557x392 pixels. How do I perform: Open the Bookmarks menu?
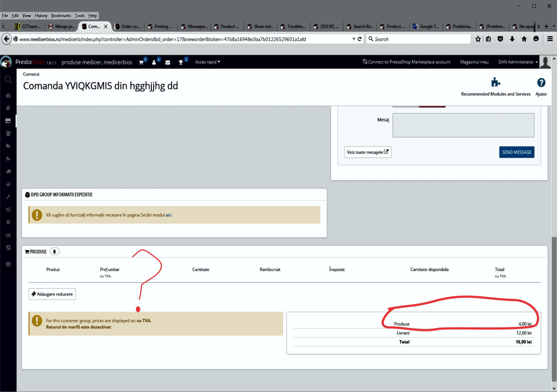tap(61, 16)
